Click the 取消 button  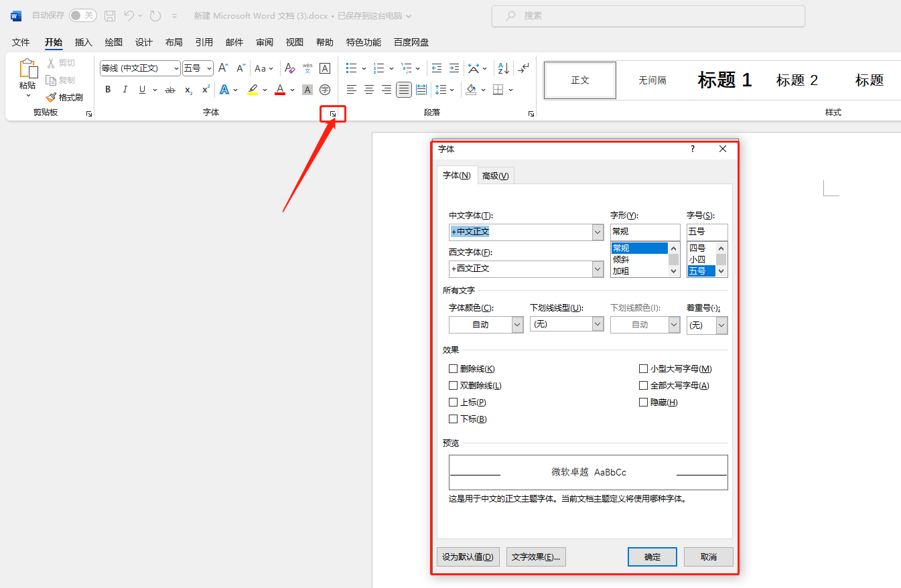pos(709,557)
